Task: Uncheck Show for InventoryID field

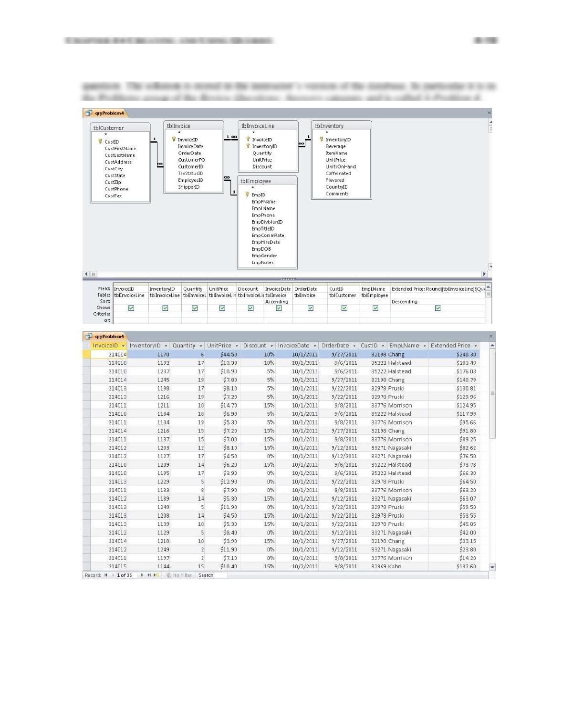Action: 165,308
